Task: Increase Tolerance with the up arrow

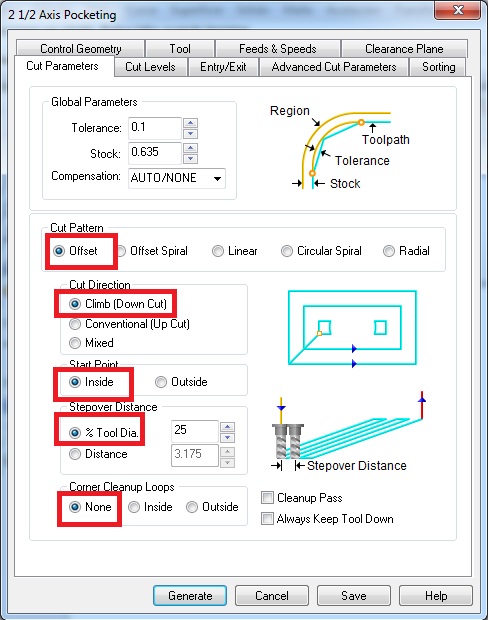Action: coord(191,123)
